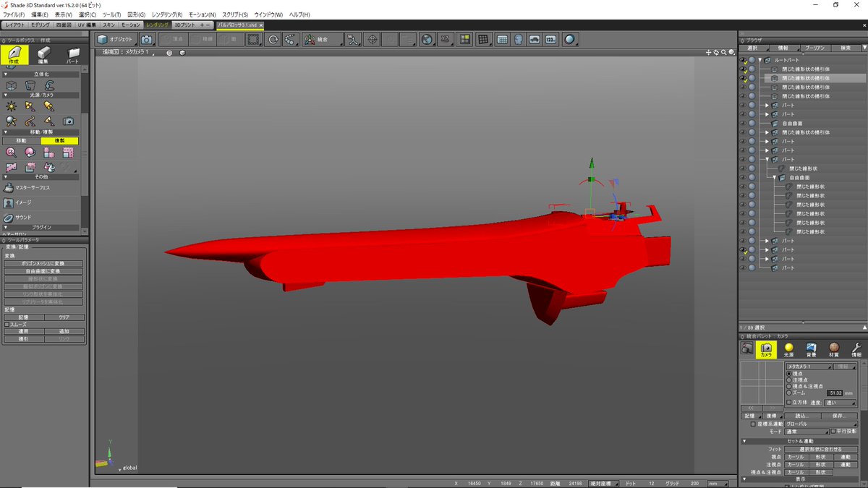The height and width of the screenshot is (488, 868).
Task: Toggle the 座標系連動 checkbox
Action: (753, 424)
